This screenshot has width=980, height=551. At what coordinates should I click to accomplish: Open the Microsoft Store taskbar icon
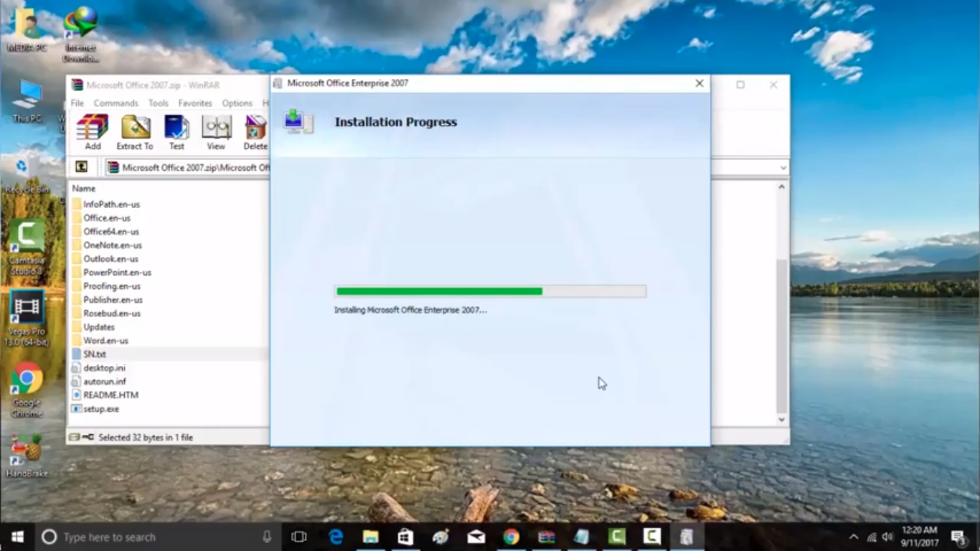(x=406, y=537)
